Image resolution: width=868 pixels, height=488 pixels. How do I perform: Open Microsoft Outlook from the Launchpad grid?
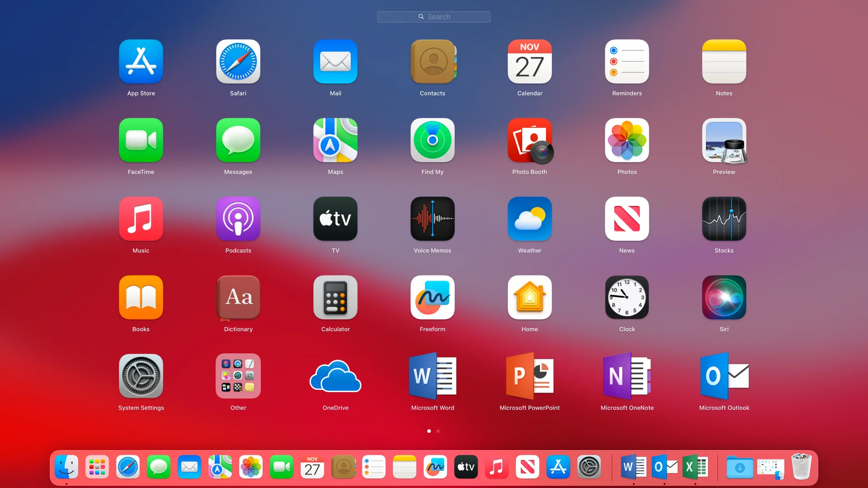click(x=724, y=376)
